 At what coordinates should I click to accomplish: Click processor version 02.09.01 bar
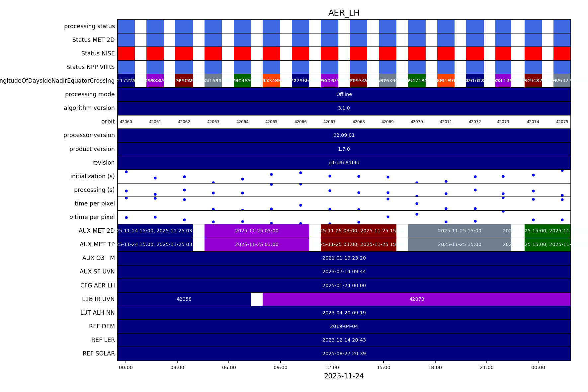point(344,135)
